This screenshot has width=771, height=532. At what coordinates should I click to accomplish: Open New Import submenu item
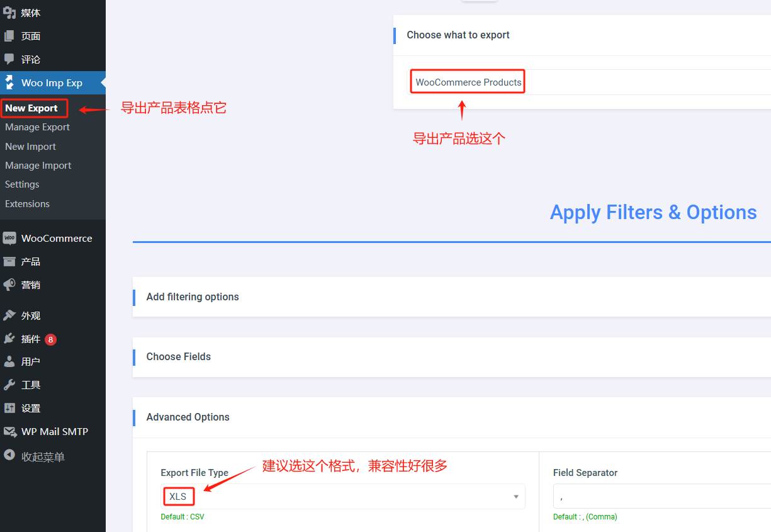pos(30,147)
